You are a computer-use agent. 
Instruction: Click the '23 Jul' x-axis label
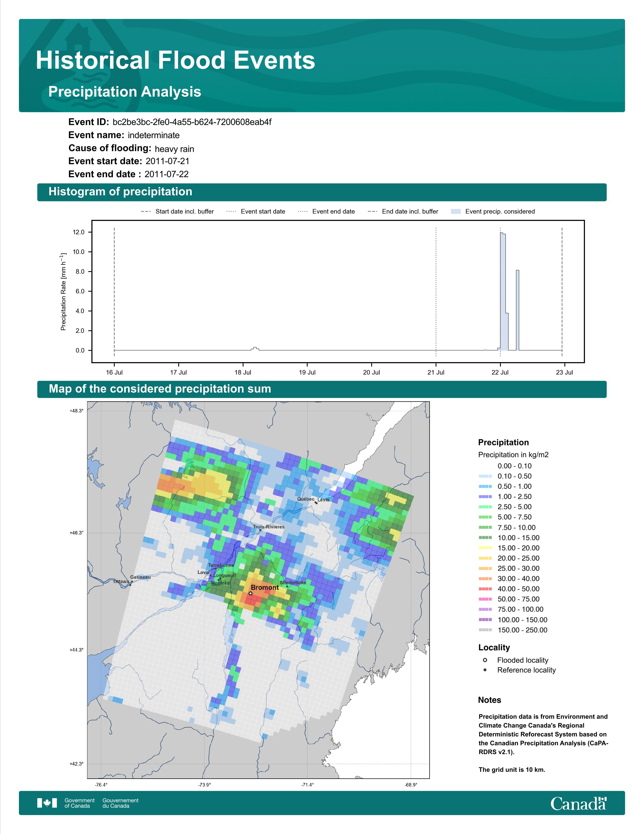pyautogui.click(x=564, y=372)
